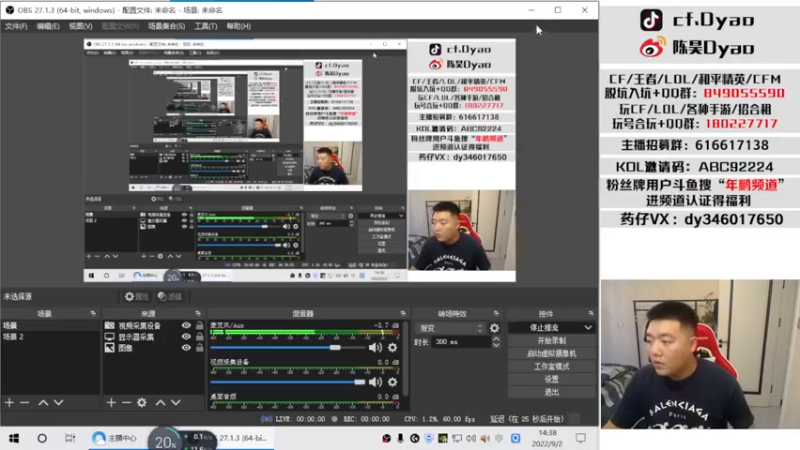This screenshot has height=450, width=800.
Task: Pop out the 控件 dock panel
Action: point(591,313)
